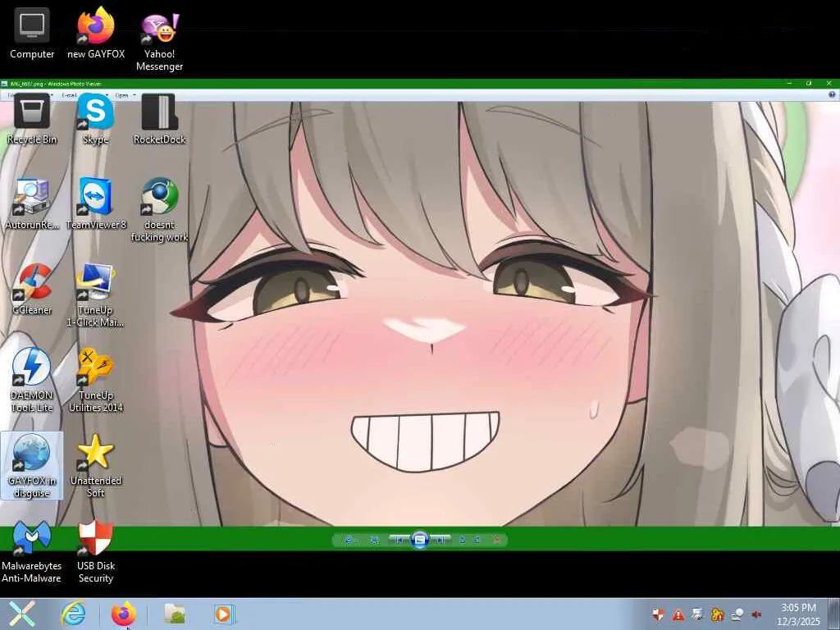Click the taskbar clock showing 3:05 PM
840x630 pixels.
(798, 614)
